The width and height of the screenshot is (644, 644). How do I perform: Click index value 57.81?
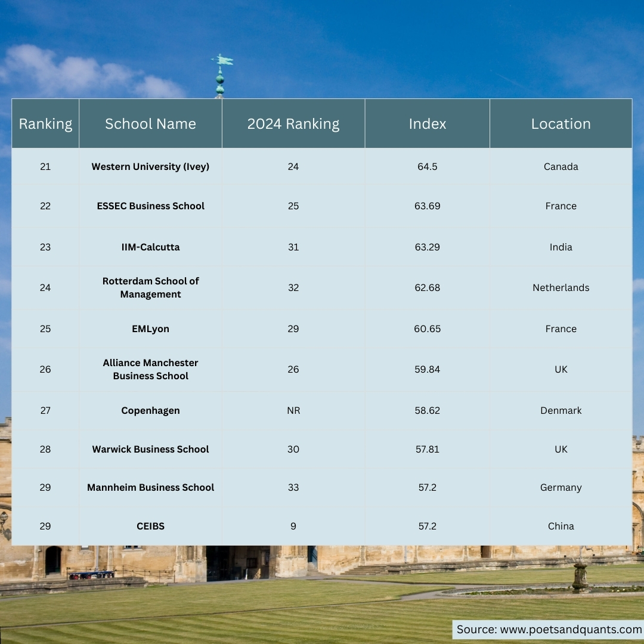[427, 450]
